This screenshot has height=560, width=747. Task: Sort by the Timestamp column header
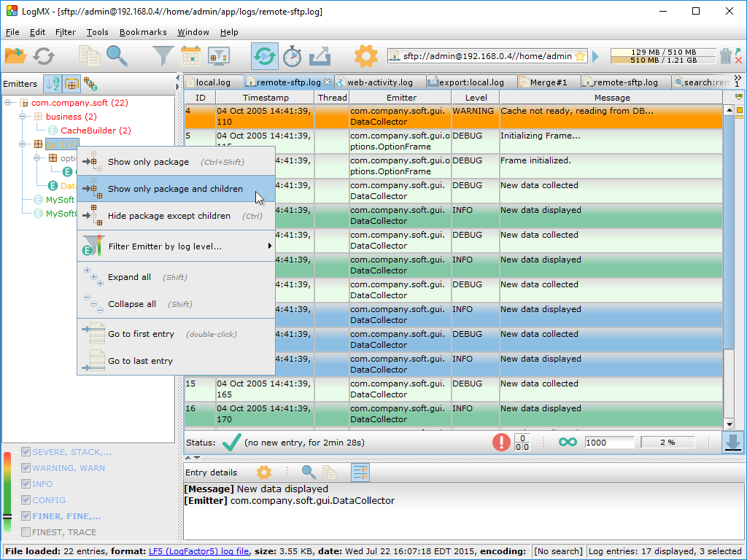pos(266,98)
